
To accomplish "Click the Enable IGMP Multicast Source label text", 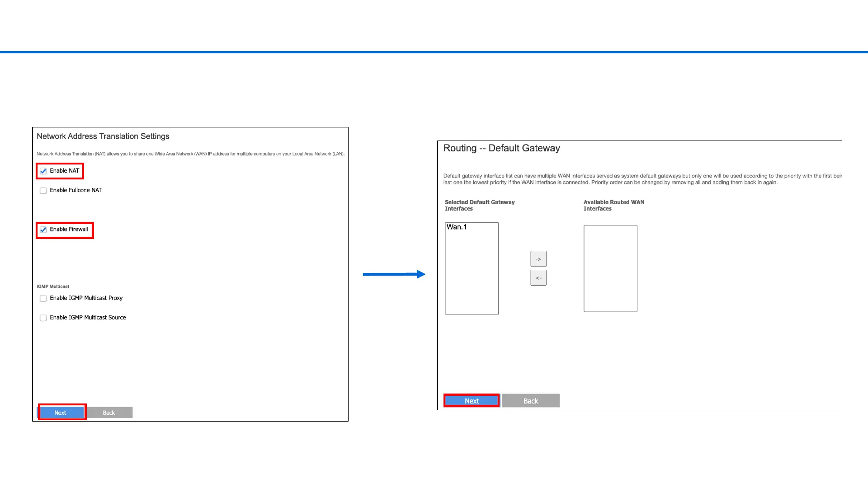I will click(88, 318).
